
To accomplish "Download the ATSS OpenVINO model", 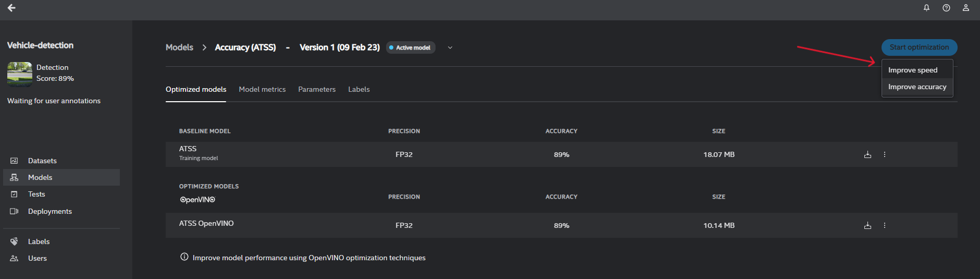I will [x=867, y=226].
